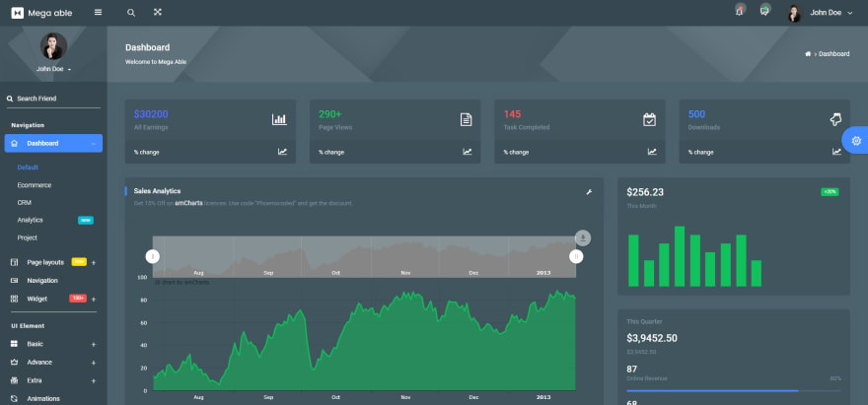Expand Advance with plus icon

click(x=94, y=363)
